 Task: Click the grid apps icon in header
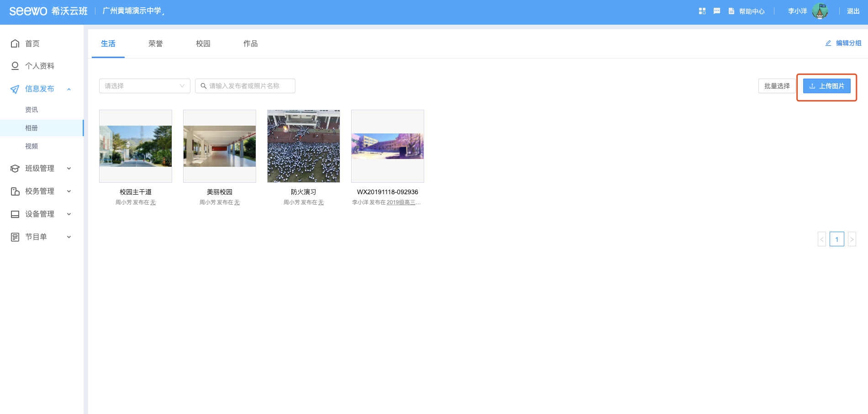(x=702, y=11)
